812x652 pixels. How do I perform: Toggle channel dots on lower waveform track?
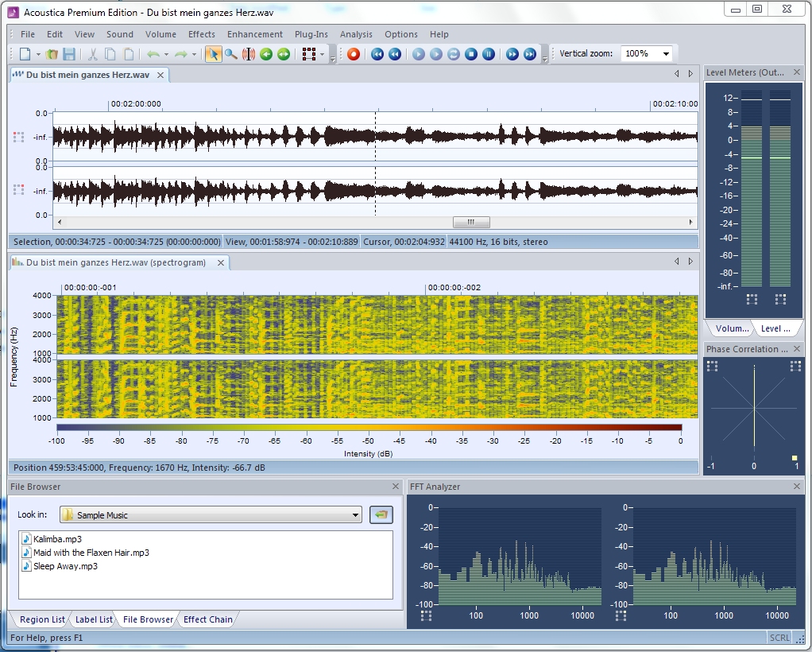18,190
